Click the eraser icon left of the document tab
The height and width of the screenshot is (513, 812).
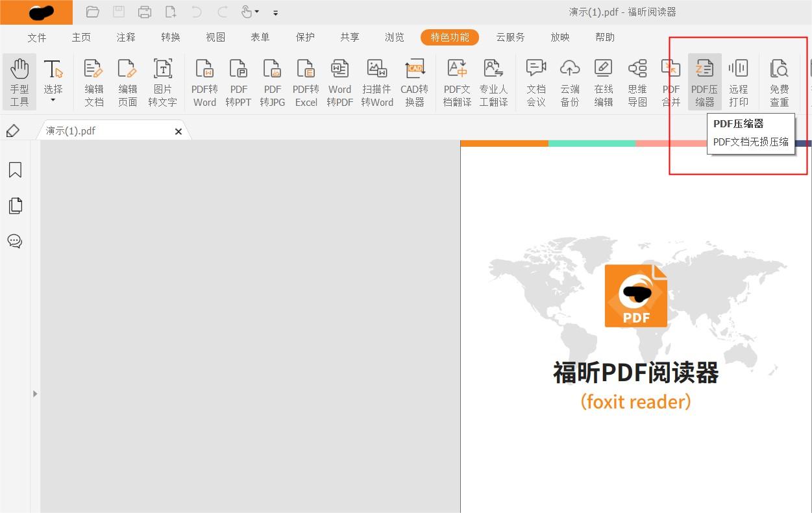12,131
